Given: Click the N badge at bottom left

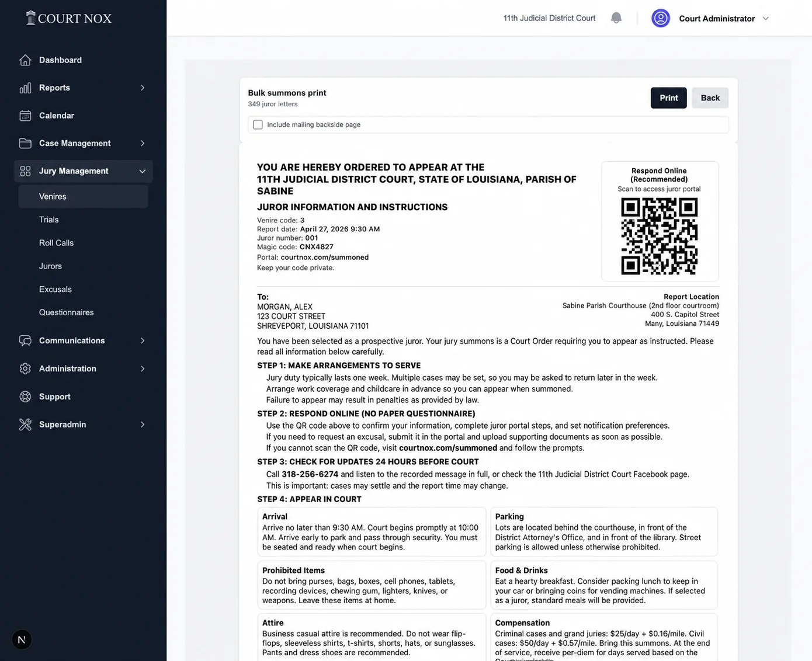Looking at the screenshot, I should coord(22,639).
